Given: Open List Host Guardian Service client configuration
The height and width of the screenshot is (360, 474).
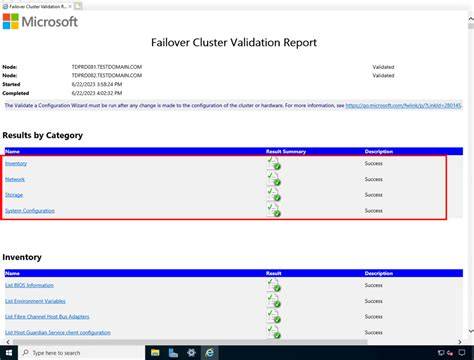Looking at the screenshot, I should [58, 332].
